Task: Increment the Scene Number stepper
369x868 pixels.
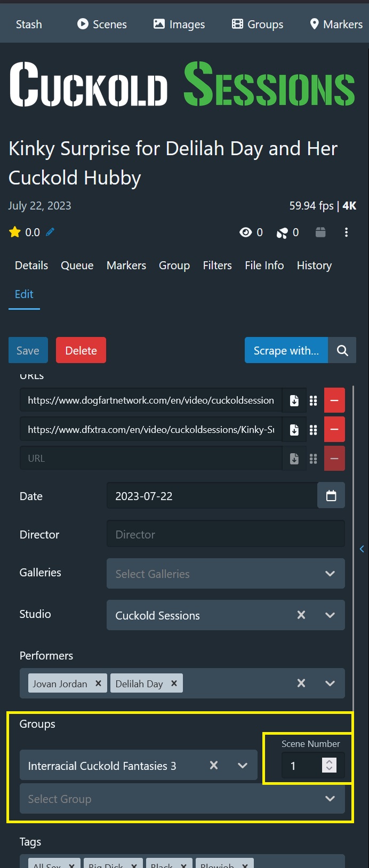Action: (x=330, y=762)
